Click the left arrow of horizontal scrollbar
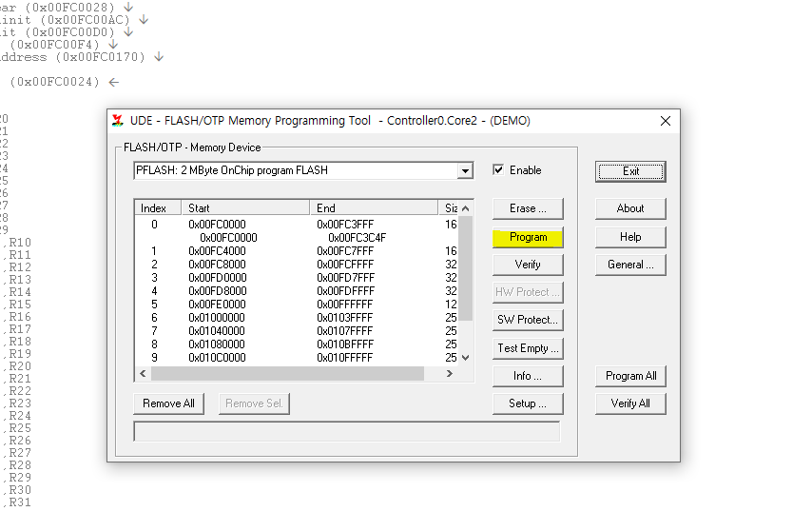Image resolution: width=812 pixels, height=531 pixels. pos(143,374)
